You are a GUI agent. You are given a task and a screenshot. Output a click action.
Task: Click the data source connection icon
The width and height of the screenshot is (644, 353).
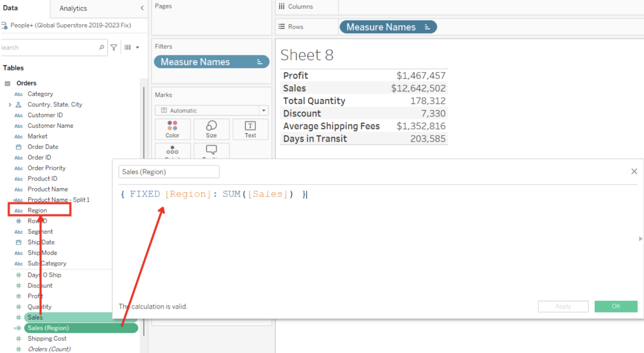(4, 25)
